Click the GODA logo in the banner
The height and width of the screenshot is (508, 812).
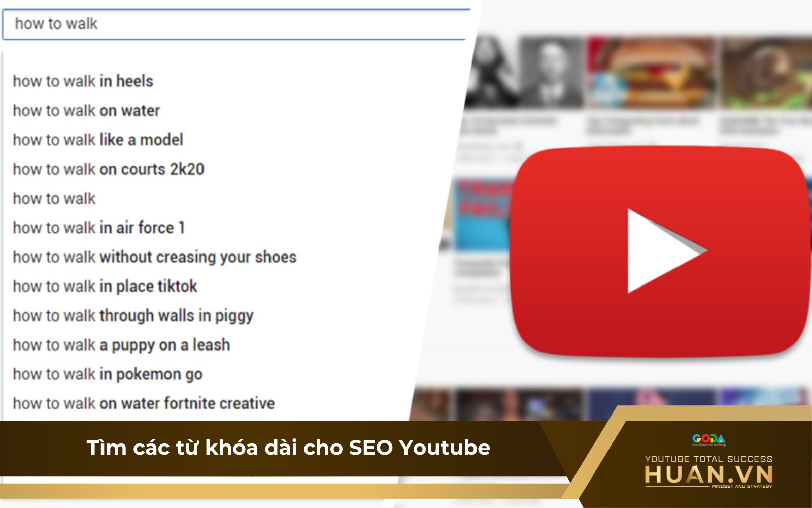point(709,440)
